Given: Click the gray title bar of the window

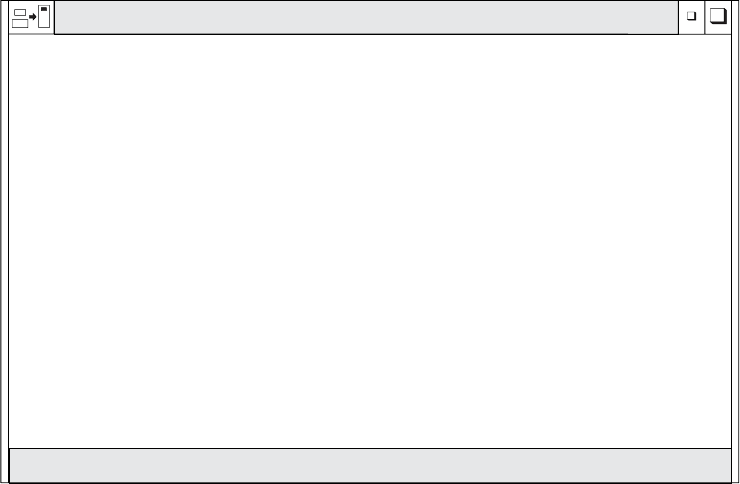Looking at the screenshot, I should [x=366, y=17].
